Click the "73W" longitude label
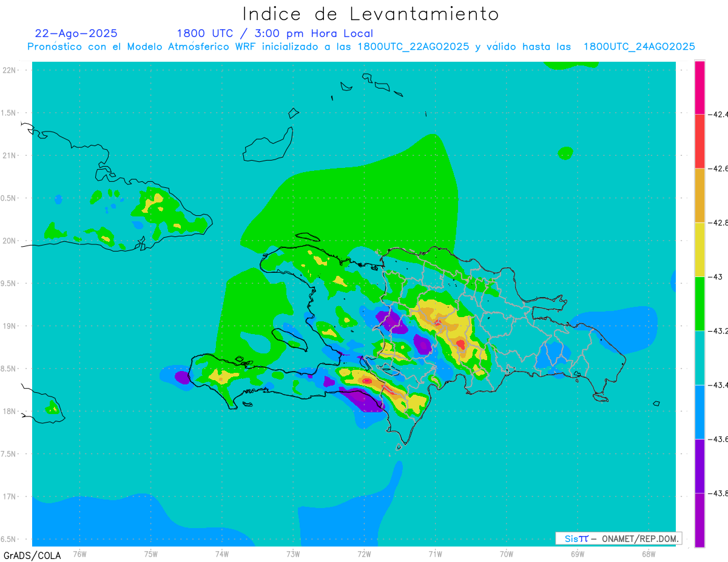This screenshot has width=728, height=562. point(293,554)
